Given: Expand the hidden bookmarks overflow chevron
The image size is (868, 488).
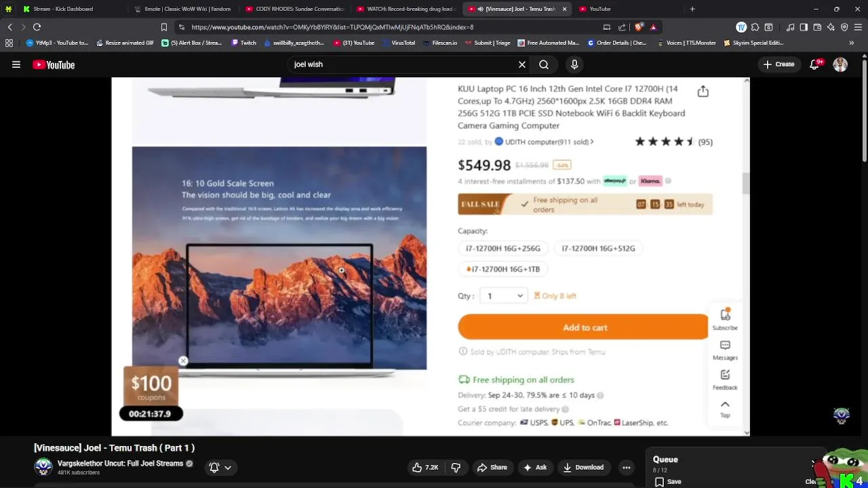Looking at the screenshot, I should [852, 43].
